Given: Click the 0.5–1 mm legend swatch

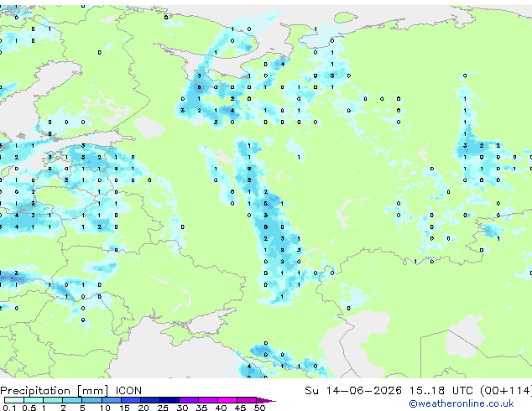Looking at the screenshot, I should point(34,400).
